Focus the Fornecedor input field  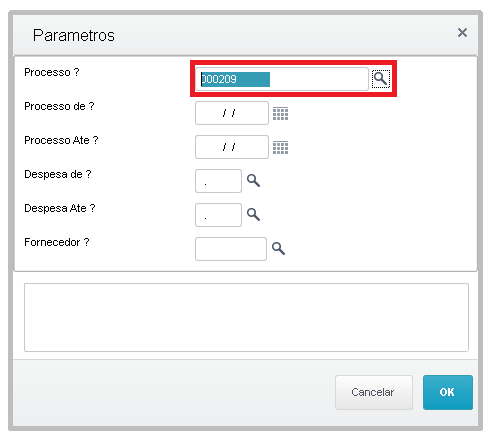click(231, 249)
